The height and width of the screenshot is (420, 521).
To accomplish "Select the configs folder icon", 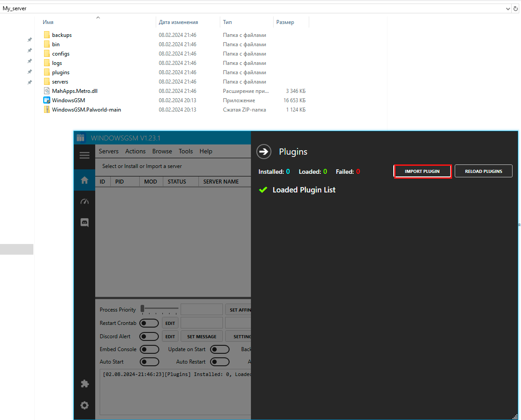I will (47, 53).
